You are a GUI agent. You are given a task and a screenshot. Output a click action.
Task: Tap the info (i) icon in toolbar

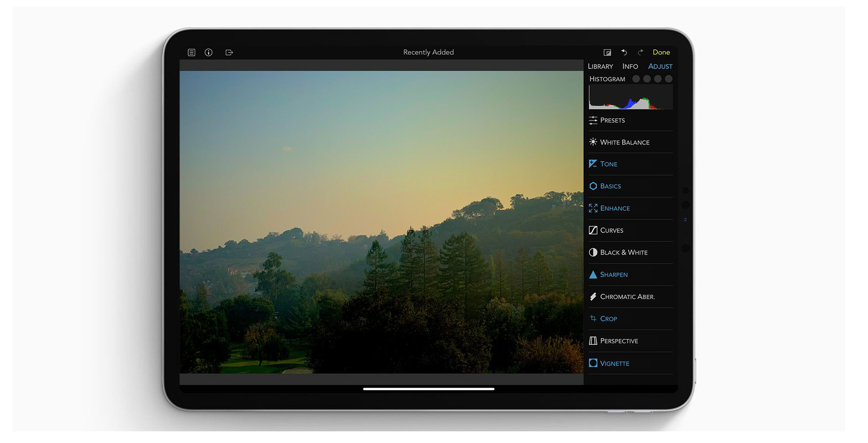point(209,52)
